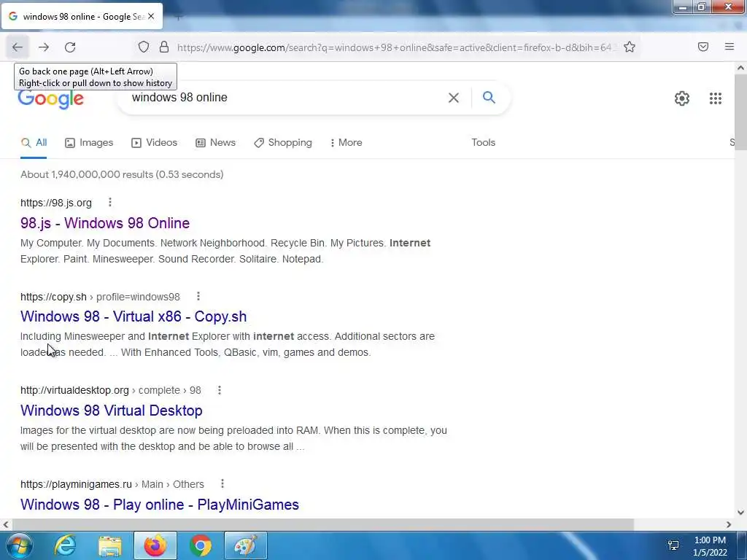747x560 pixels.
Task: Go to Google homepage via logo
Action: (x=51, y=98)
